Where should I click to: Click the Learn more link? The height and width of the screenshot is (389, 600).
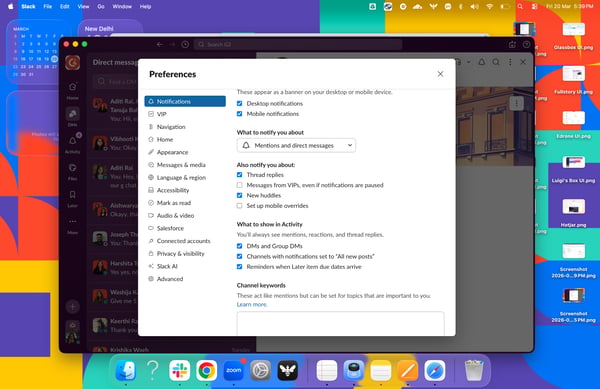252,304
